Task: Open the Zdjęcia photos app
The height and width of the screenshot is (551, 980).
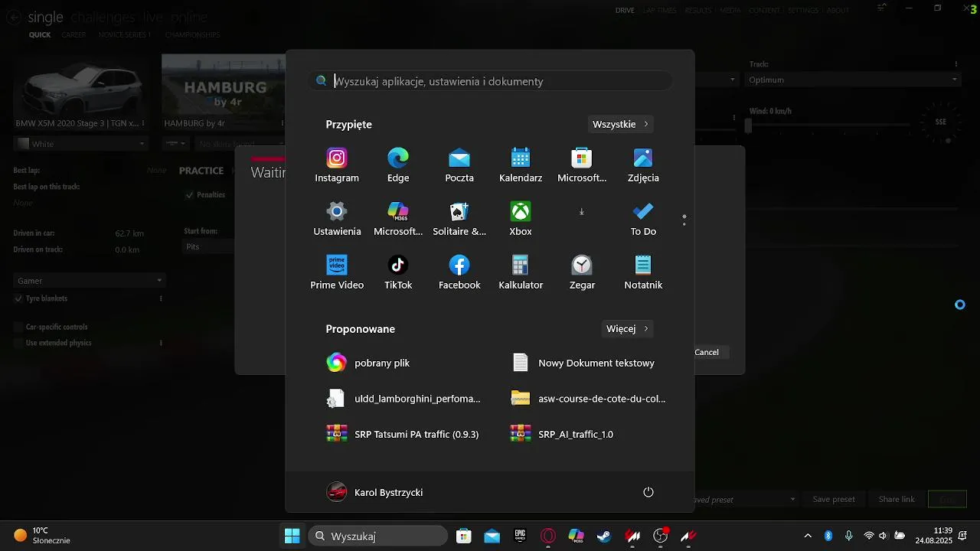Action: pyautogui.click(x=643, y=165)
